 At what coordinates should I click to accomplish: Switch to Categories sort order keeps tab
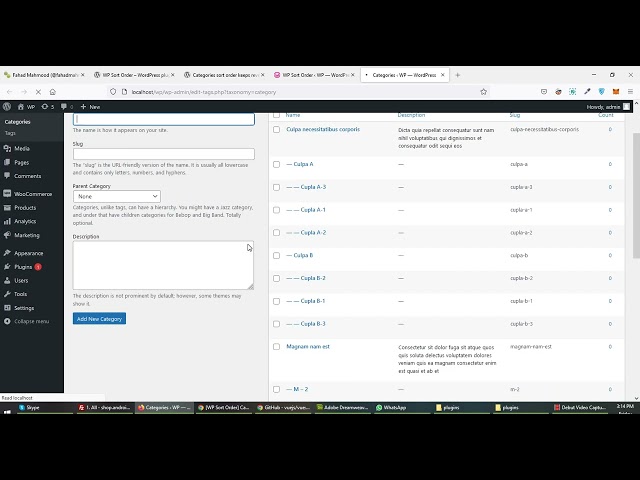(x=224, y=75)
